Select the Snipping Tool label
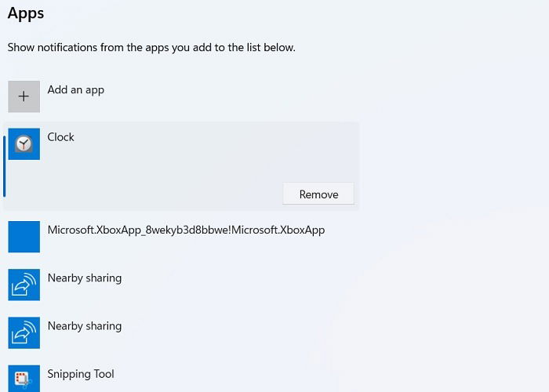 tap(81, 374)
